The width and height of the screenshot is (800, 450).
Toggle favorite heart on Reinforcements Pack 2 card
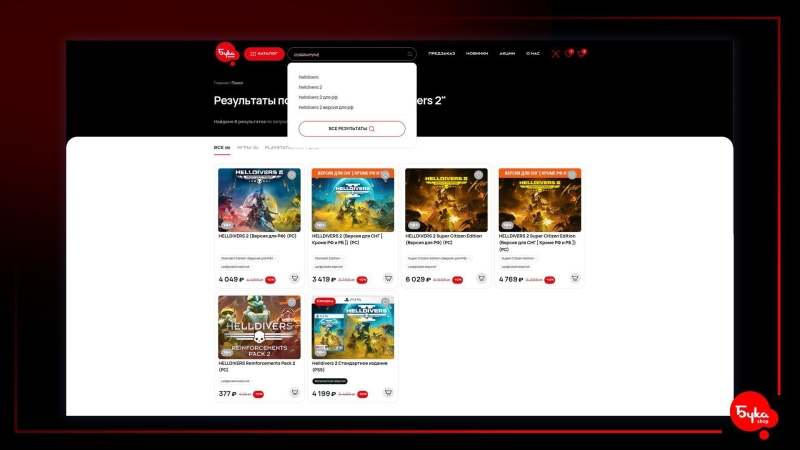[x=291, y=303]
